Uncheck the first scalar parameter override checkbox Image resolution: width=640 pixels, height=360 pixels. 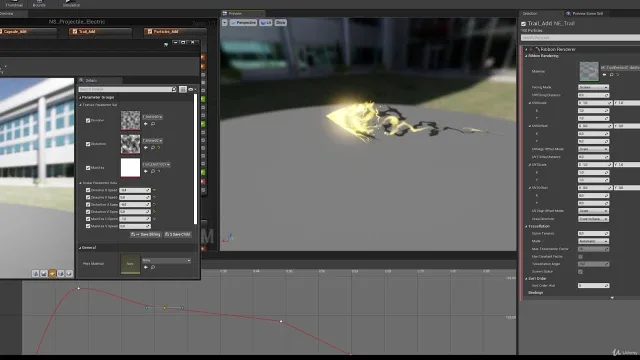point(88,190)
